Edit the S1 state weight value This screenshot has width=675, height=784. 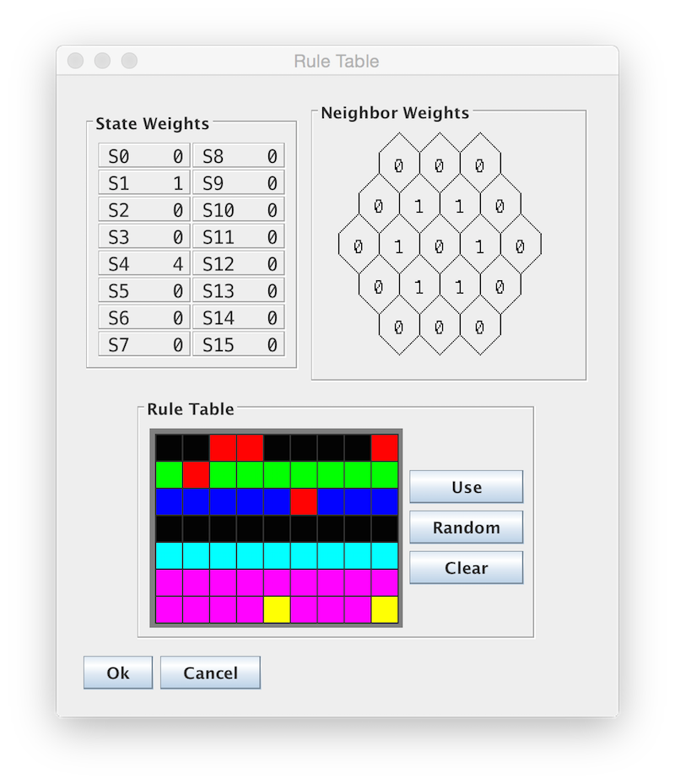(144, 182)
